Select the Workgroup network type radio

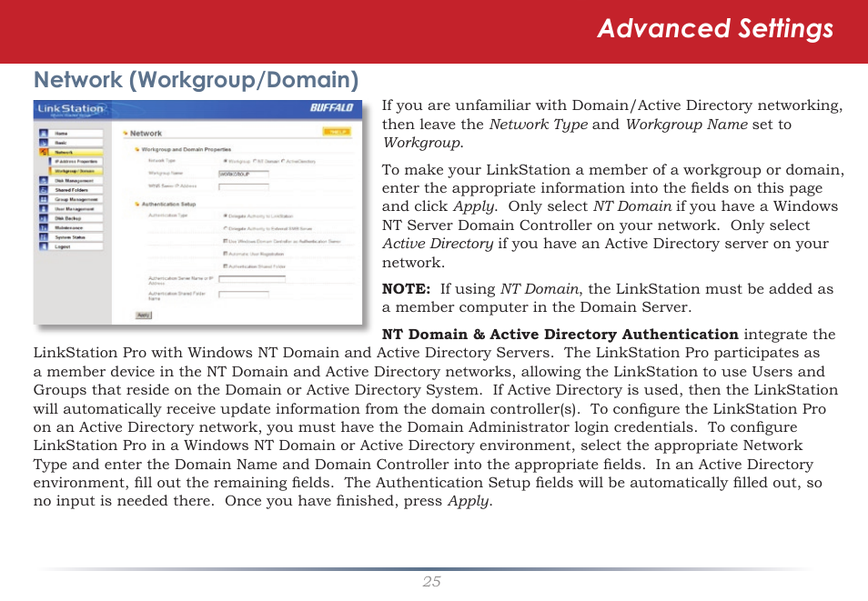click(226, 161)
